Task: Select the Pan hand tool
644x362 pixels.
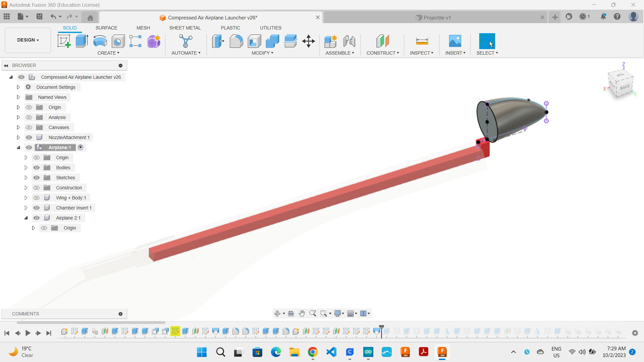Action: (x=302, y=313)
